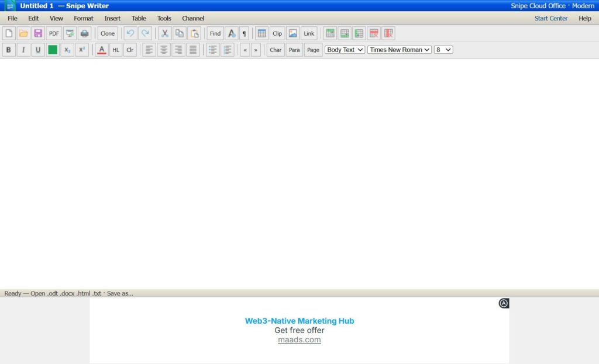Screen dimensions: 599x364
Task: Open the Help menu
Action: pos(585,18)
